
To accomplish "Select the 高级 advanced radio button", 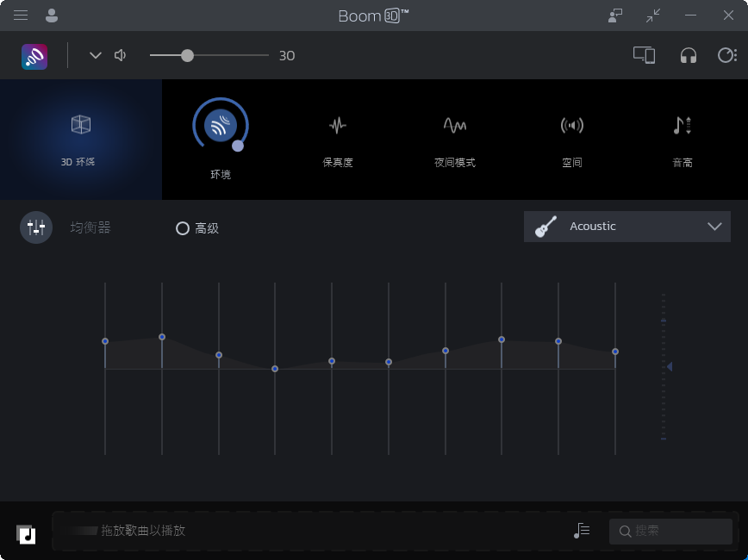I will coord(182,228).
